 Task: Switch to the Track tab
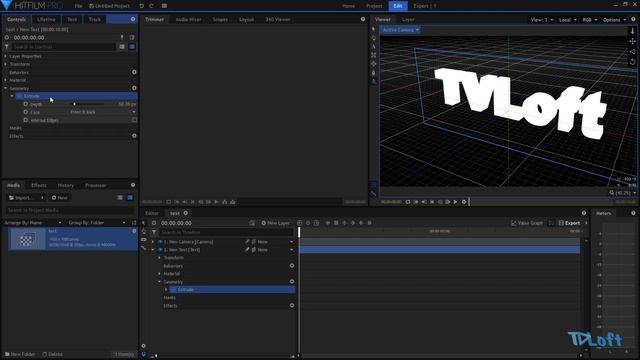[x=94, y=19]
